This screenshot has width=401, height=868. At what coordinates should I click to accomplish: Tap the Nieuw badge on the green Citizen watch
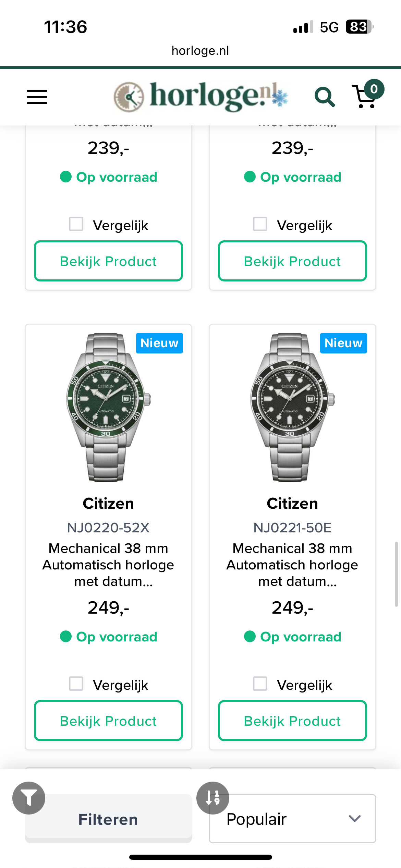pyautogui.click(x=159, y=343)
